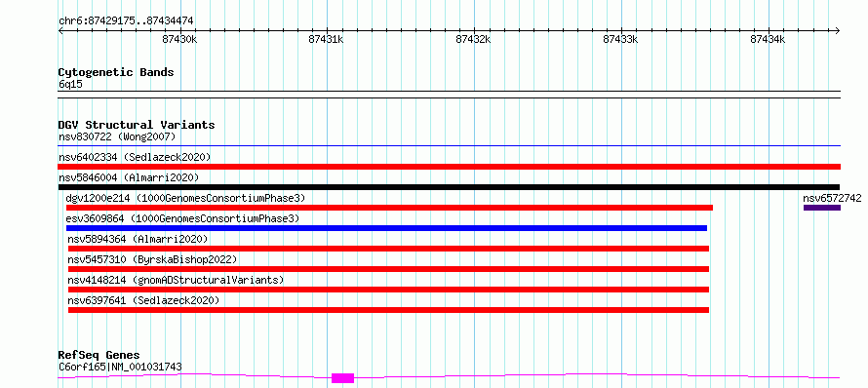Click the 87431k ruler mark
This screenshot has width=868, height=388.
pyautogui.click(x=326, y=39)
